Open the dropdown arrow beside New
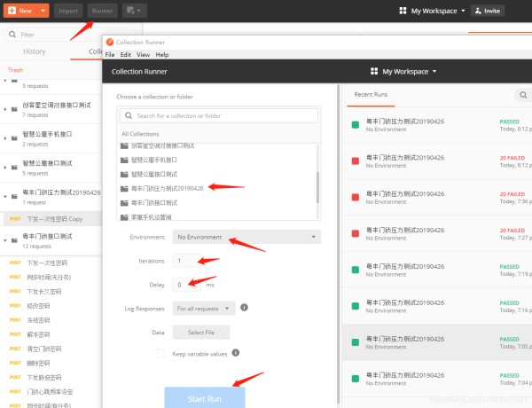Screen dimensions: 532x408 (x=43, y=11)
